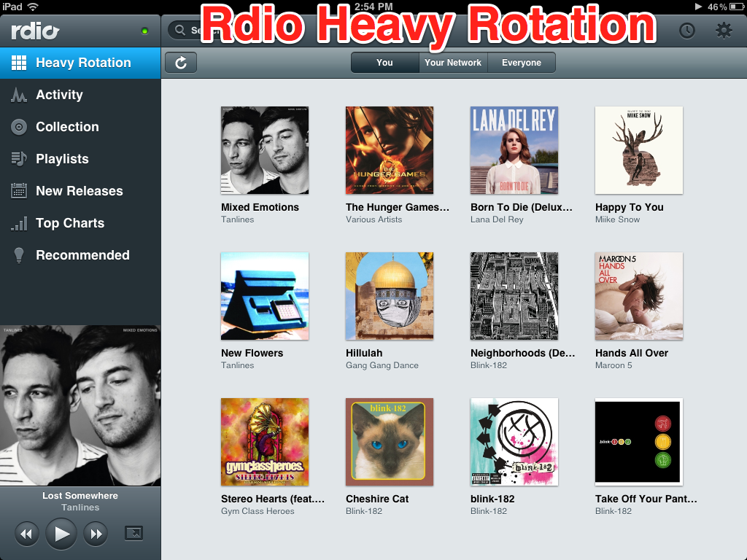Open the history clock icon
This screenshot has width=747, height=560.
[686, 31]
